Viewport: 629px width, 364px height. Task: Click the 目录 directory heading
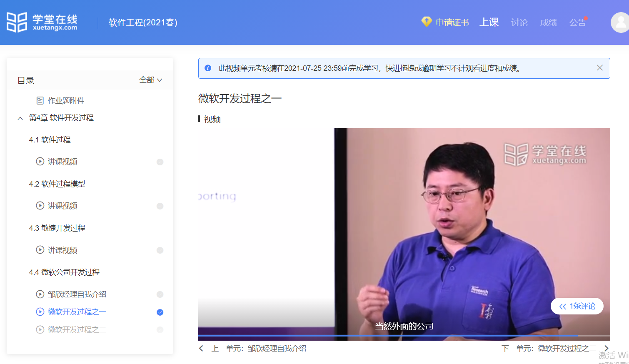click(26, 80)
